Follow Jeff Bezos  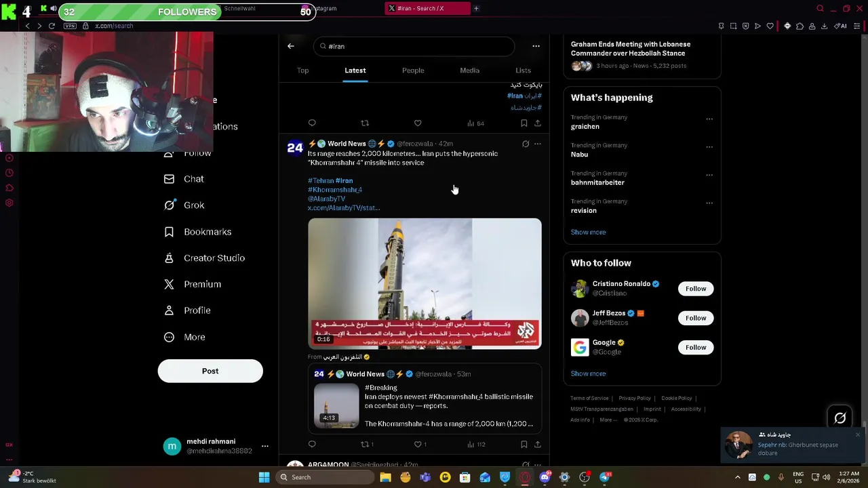click(696, 318)
